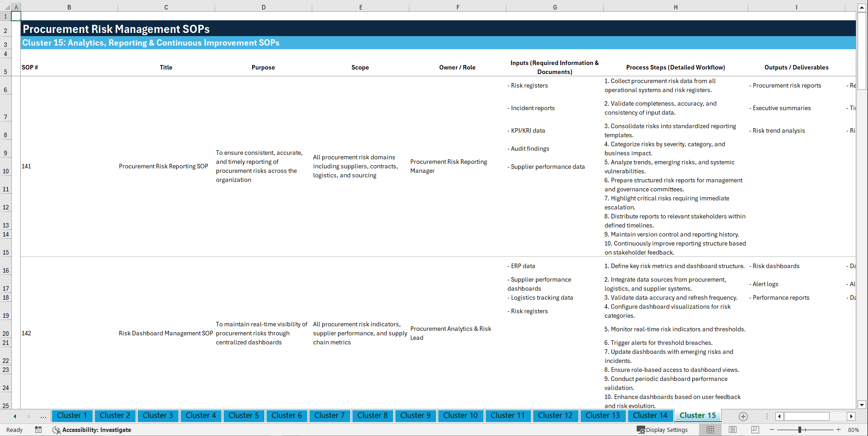Click horizontal scrollbar left arrow

[779, 416]
